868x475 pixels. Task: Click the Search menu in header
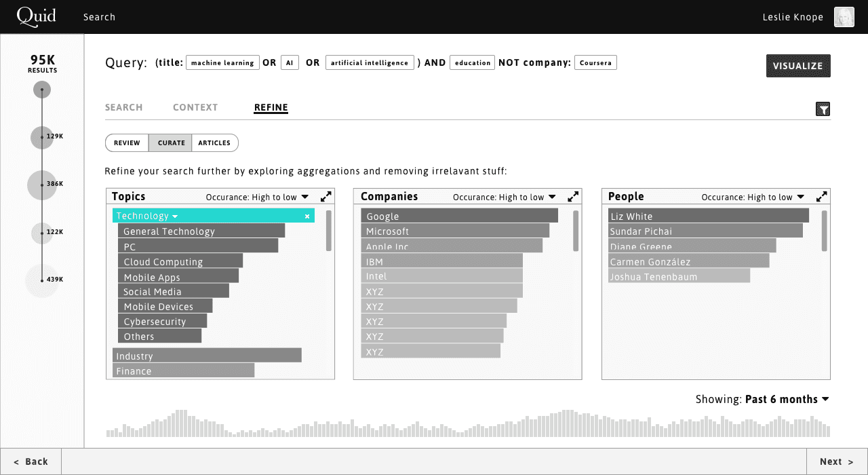pyautogui.click(x=100, y=17)
